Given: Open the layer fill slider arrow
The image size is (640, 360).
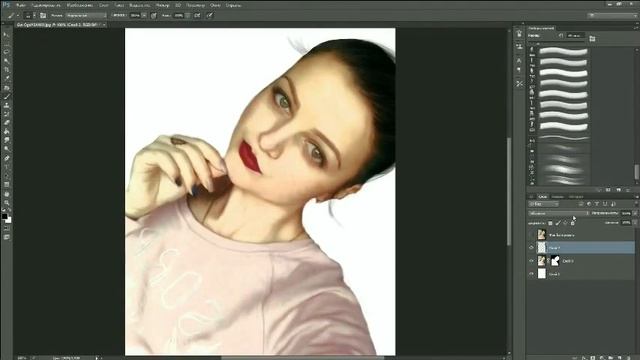Looking at the screenshot, I should tap(635, 223).
